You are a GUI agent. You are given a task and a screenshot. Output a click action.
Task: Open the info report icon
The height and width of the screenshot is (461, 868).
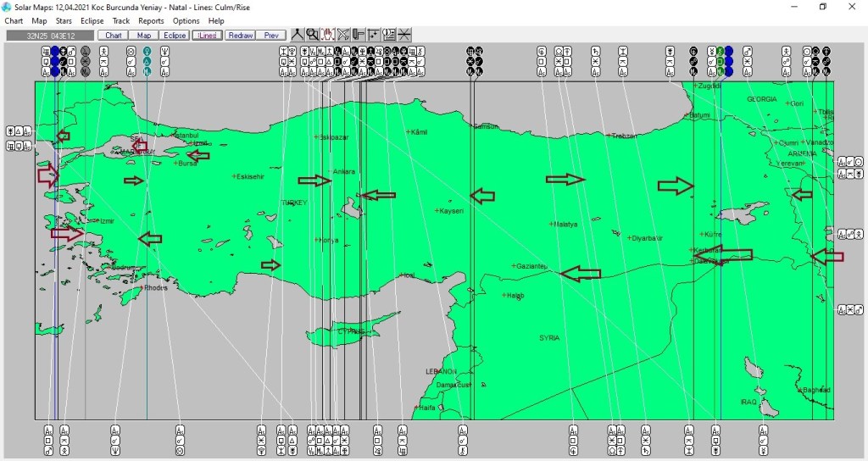click(389, 35)
